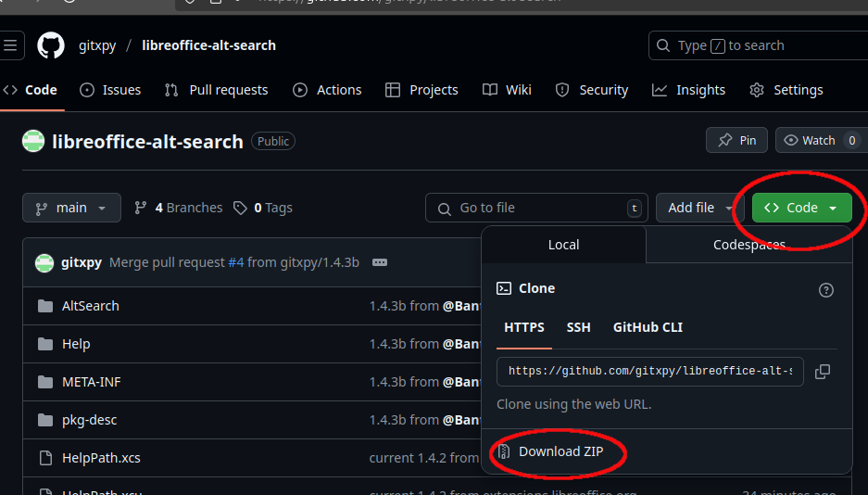Open the hamburger navigation menu

click(11, 45)
